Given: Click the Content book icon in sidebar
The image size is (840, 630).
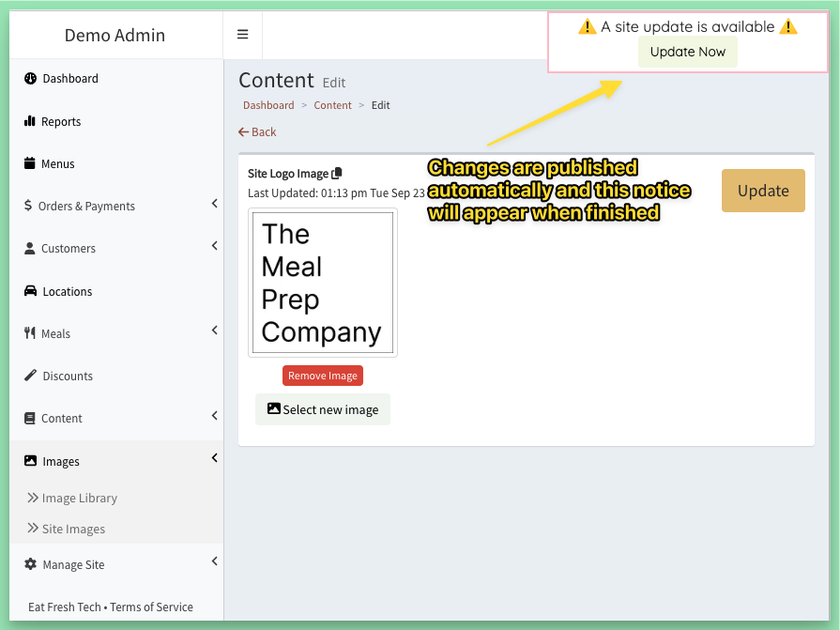Looking at the screenshot, I should click(x=29, y=418).
